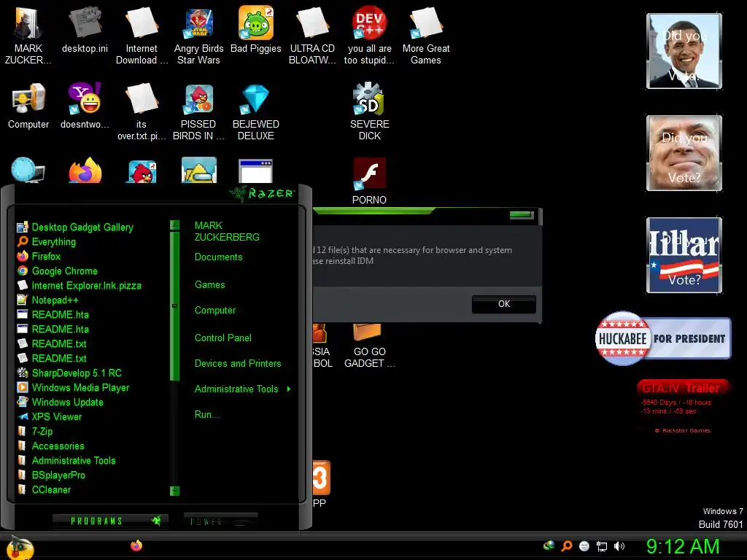Open the first README.txt entry
This screenshot has width=747, height=560.
coord(52,344)
